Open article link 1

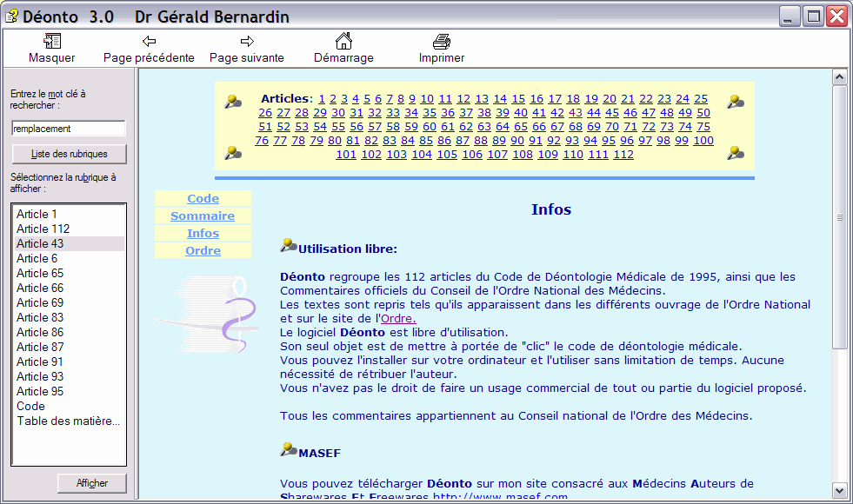[x=322, y=99]
